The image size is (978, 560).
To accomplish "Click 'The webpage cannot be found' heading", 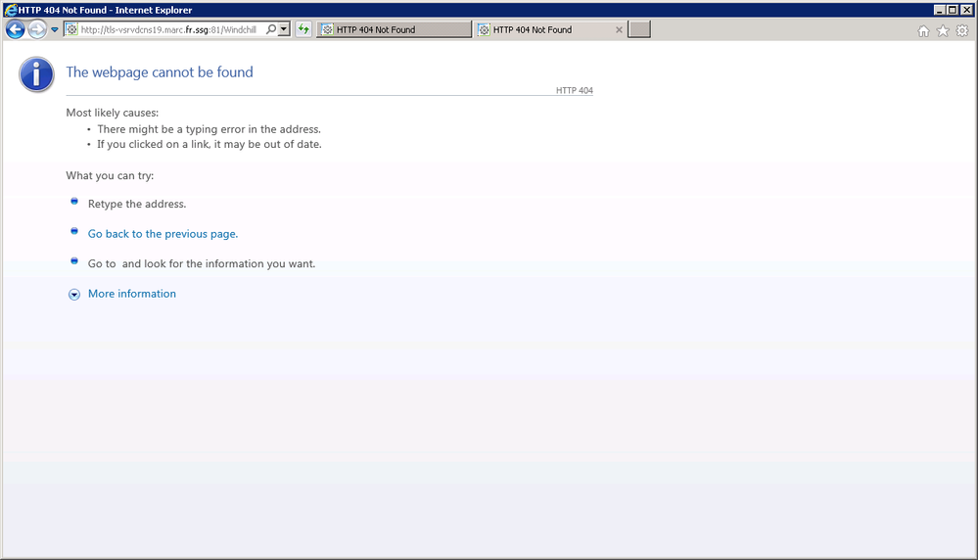I will pyautogui.click(x=160, y=72).
